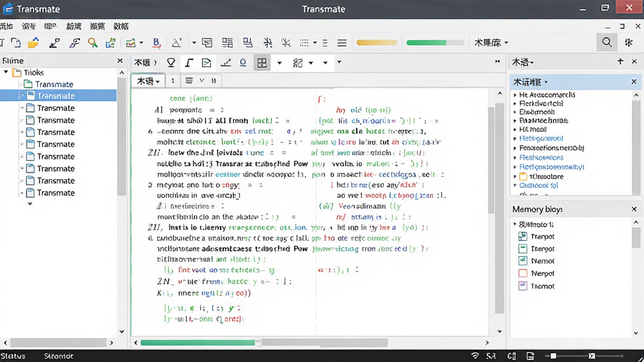
Task: Open the three-line hamburger icon in the toolbar
Action: click(341, 42)
